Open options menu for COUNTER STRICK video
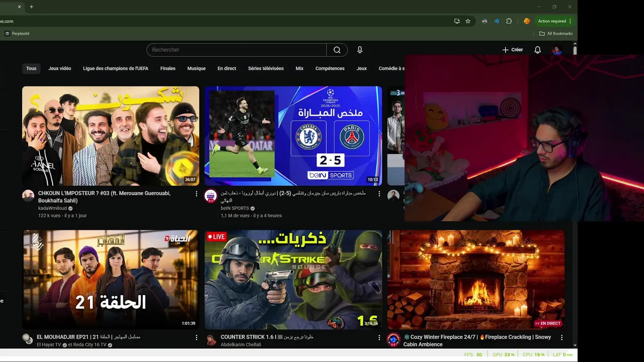Screen dimensions: 644x362 379,337
